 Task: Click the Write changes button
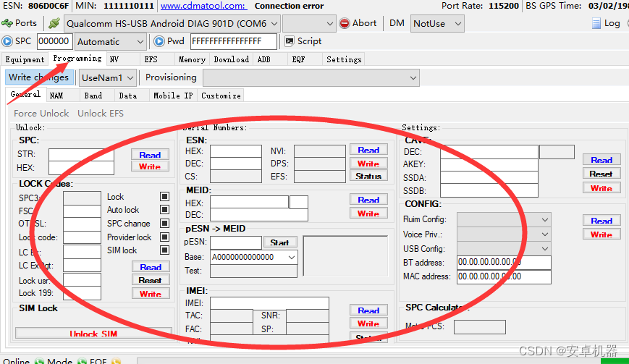coord(39,77)
